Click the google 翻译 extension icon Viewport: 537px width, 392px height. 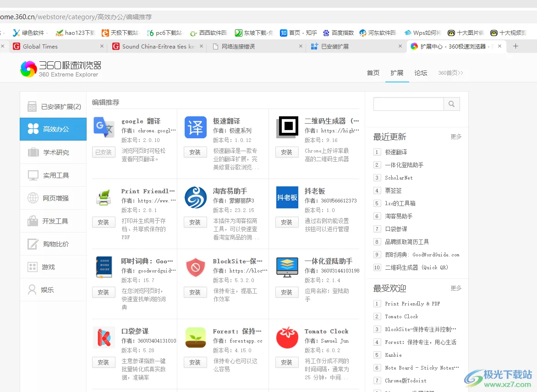coord(104,127)
